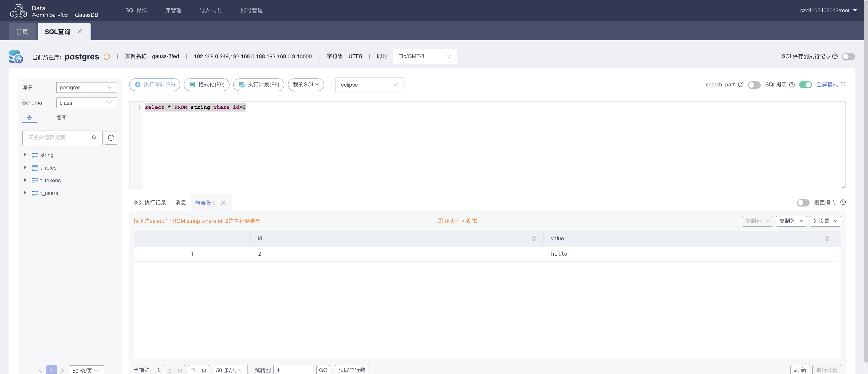Close the 结果集1 result tab
The width and height of the screenshot is (868, 374).
coord(223,203)
